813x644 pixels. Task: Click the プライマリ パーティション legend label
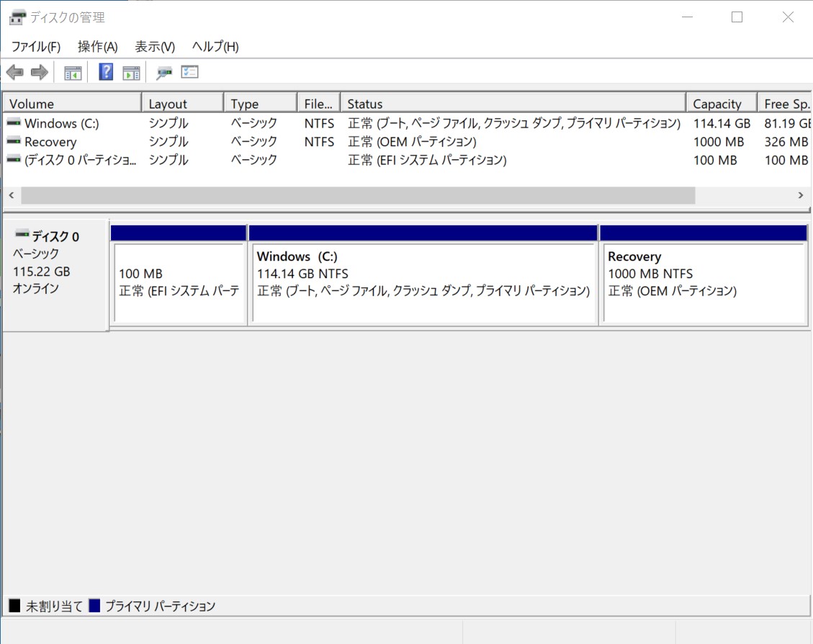(x=160, y=606)
